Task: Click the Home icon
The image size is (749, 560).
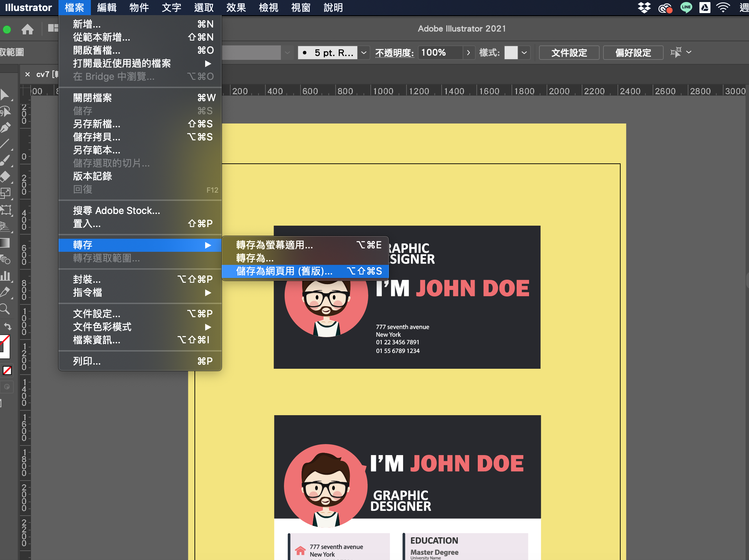Action: (x=28, y=30)
